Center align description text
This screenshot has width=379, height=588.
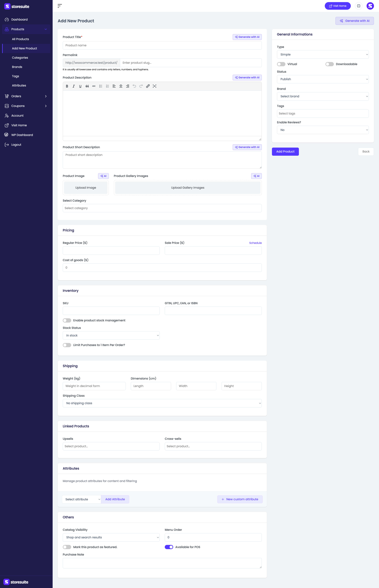[x=121, y=86]
